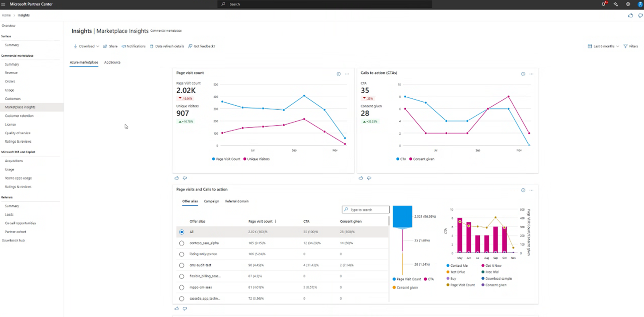Open comment feedback icon under Calls to action card
Viewport: 644px width, 317px height.
[369, 178]
